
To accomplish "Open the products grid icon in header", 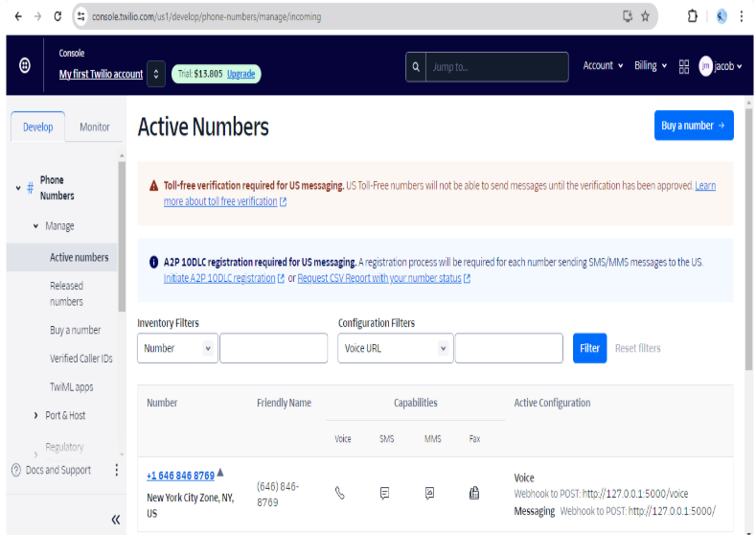I will pyautogui.click(x=684, y=66).
